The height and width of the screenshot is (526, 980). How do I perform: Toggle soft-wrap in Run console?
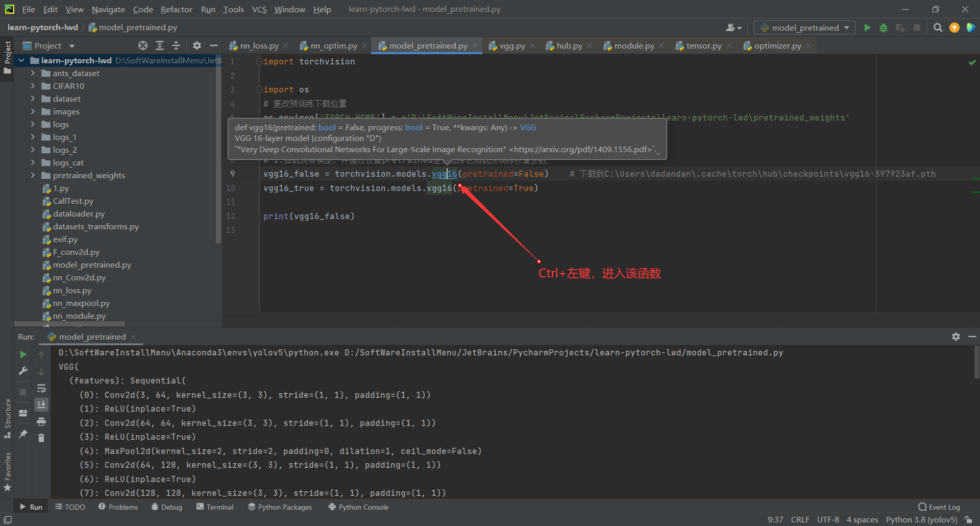point(41,389)
